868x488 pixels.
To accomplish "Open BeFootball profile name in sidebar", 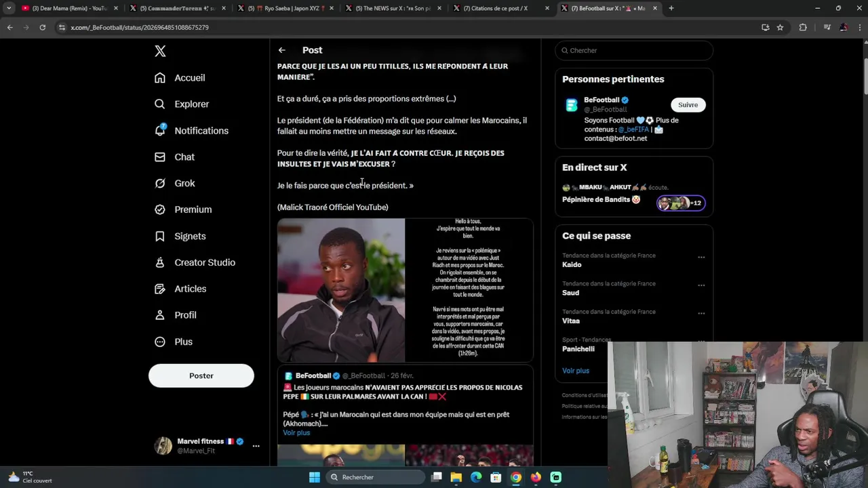I will (x=601, y=100).
